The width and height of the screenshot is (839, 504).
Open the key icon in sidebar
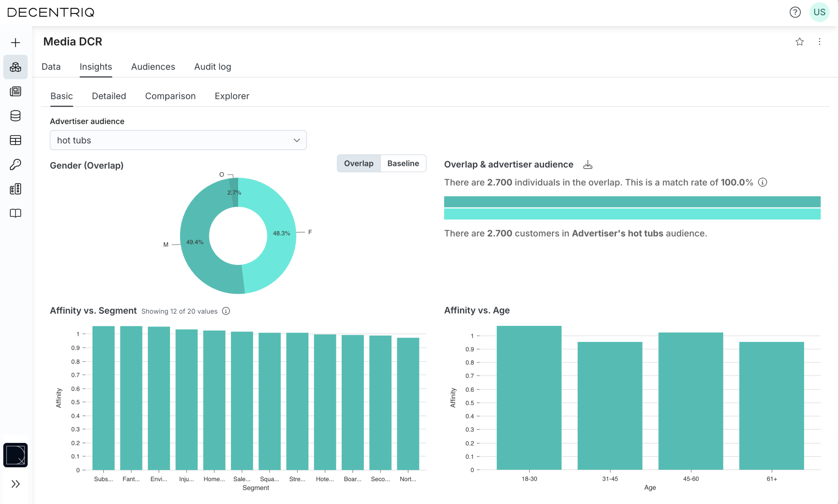15,165
